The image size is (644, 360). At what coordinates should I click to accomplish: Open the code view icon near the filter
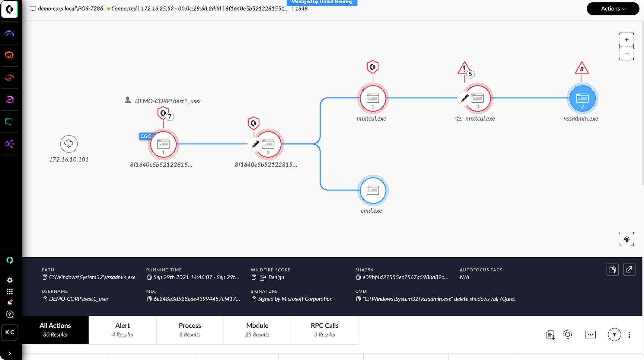point(591,335)
